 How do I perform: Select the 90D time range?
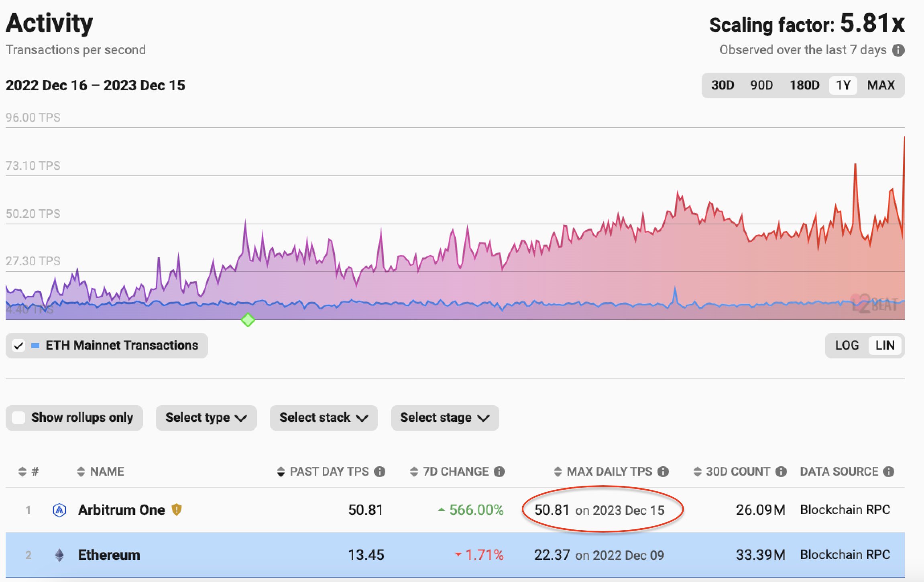761,85
